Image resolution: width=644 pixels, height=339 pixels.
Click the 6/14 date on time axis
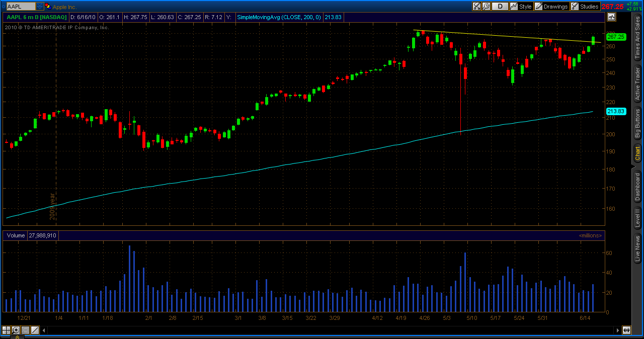tap(585, 318)
